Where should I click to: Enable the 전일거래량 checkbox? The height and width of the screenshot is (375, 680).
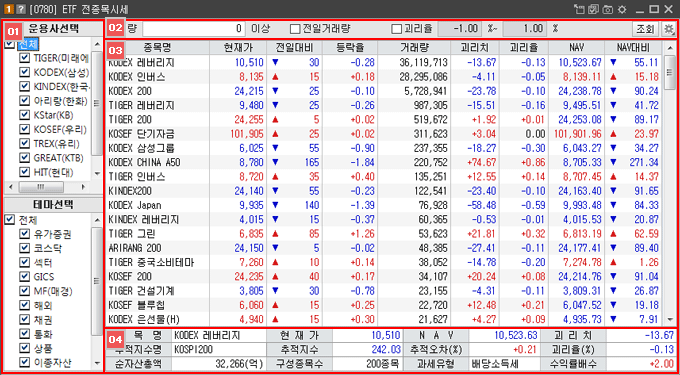(295, 29)
